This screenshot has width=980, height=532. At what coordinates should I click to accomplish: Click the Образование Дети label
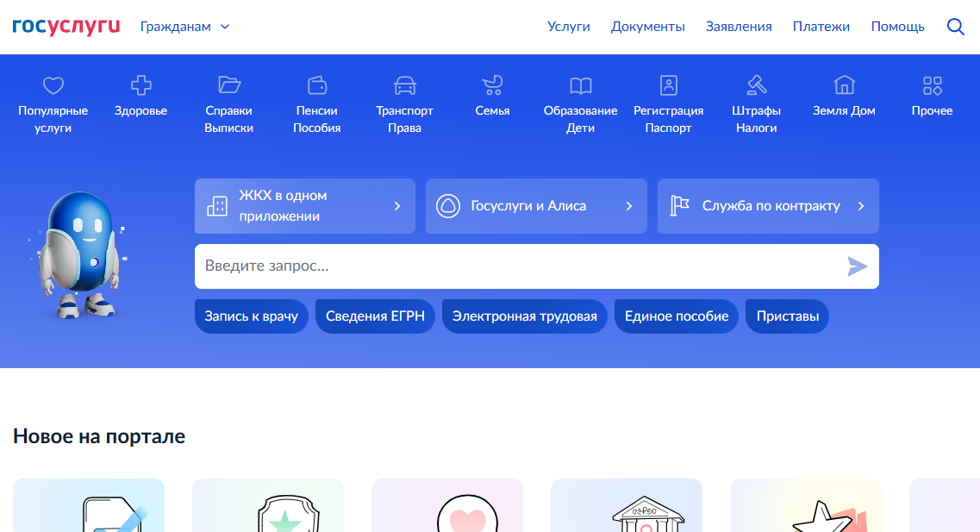(x=581, y=119)
